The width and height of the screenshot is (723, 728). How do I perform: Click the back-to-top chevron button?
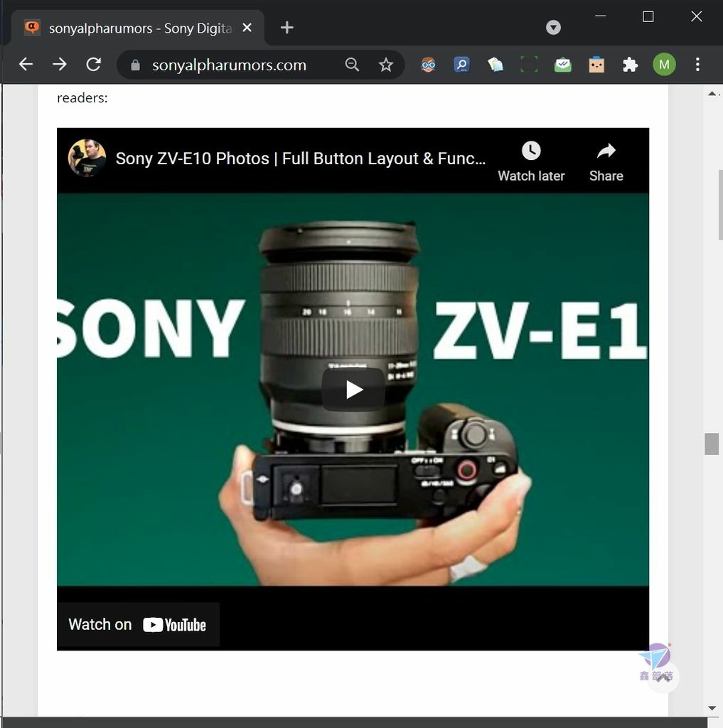pos(663,677)
